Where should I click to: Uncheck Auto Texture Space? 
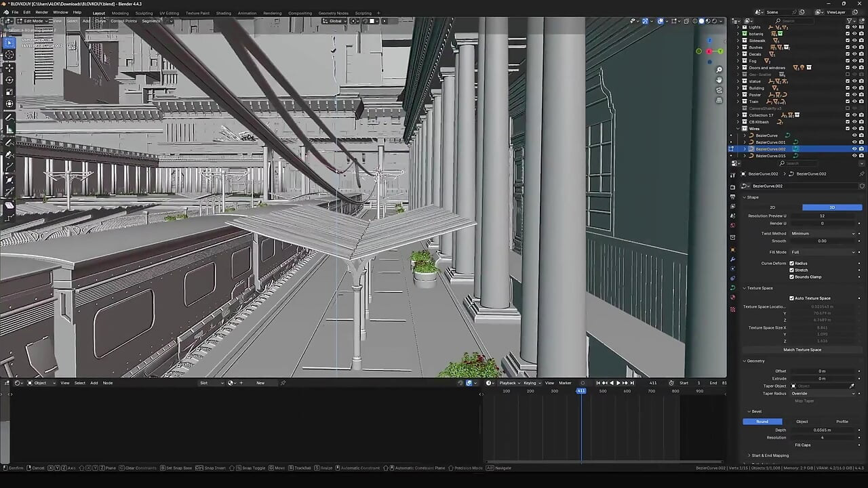pyautogui.click(x=791, y=298)
